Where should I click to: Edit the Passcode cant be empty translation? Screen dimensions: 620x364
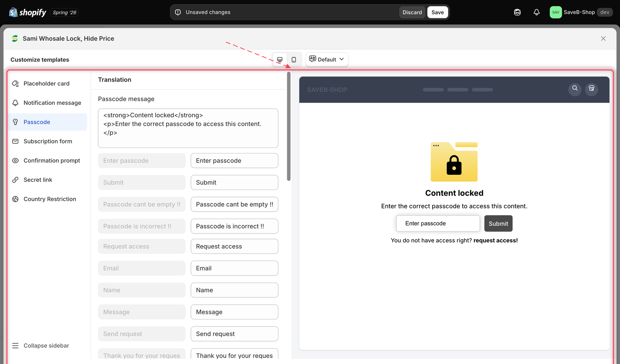pos(234,204)
